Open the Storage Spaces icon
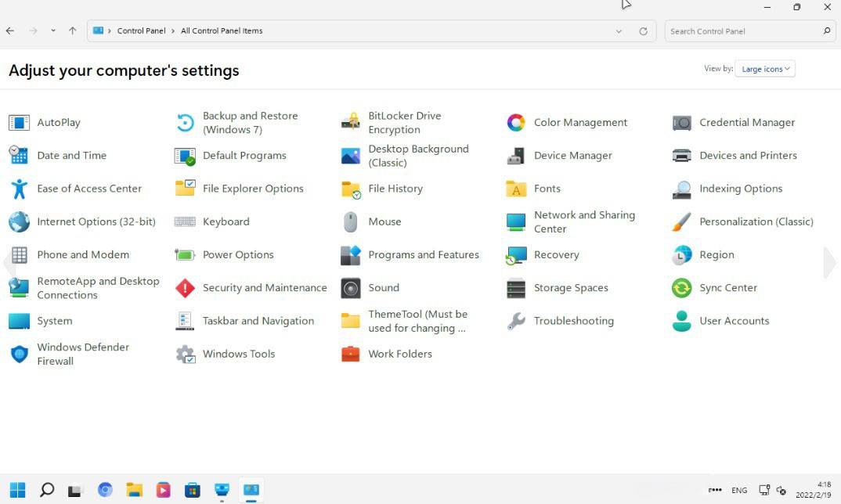 tap(516, 289)
